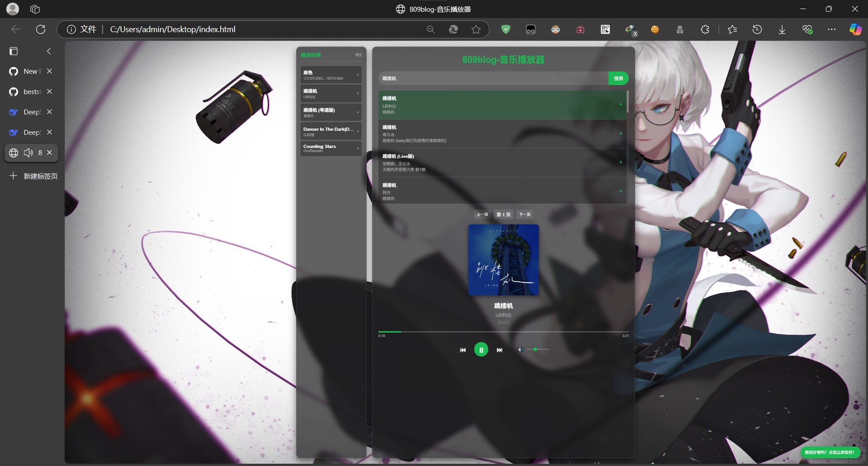Click the search results scrollbar
The width and height of the screenshot is (868, 466).
[x=627, y=102]
